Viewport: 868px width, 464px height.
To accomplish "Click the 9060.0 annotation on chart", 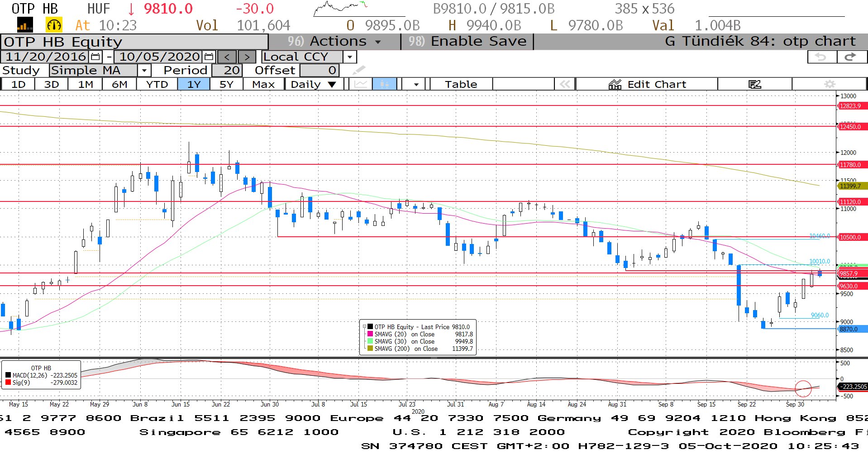I will click(820, 315).
